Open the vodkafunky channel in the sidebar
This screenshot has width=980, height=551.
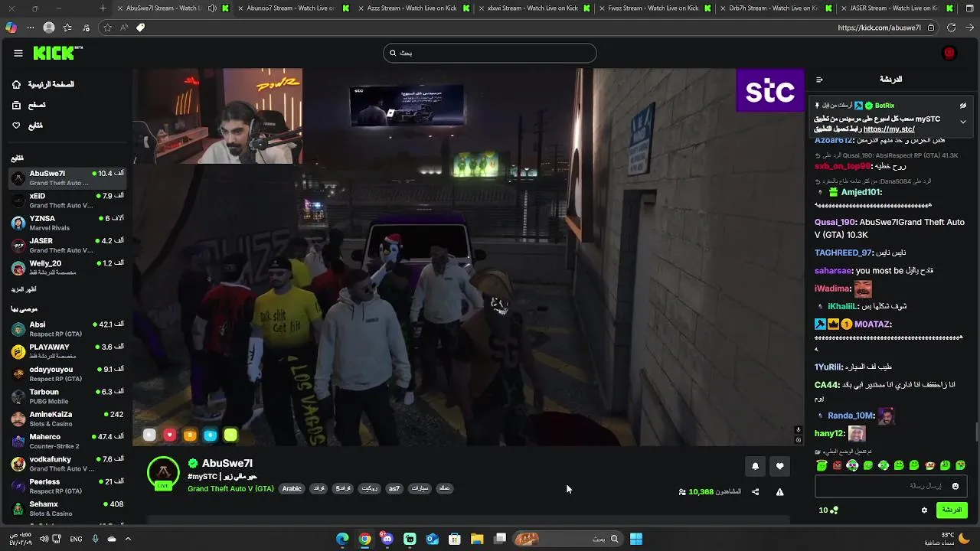67,463
